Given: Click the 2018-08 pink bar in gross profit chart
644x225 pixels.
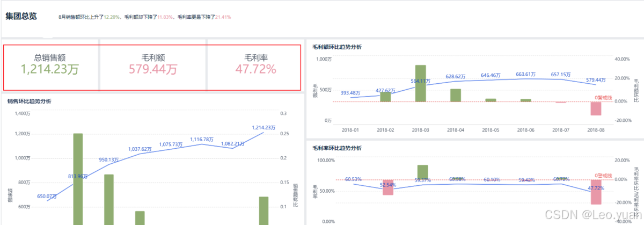Looking at the screenshot, I should pyautogui.click(x=596, y=108).
